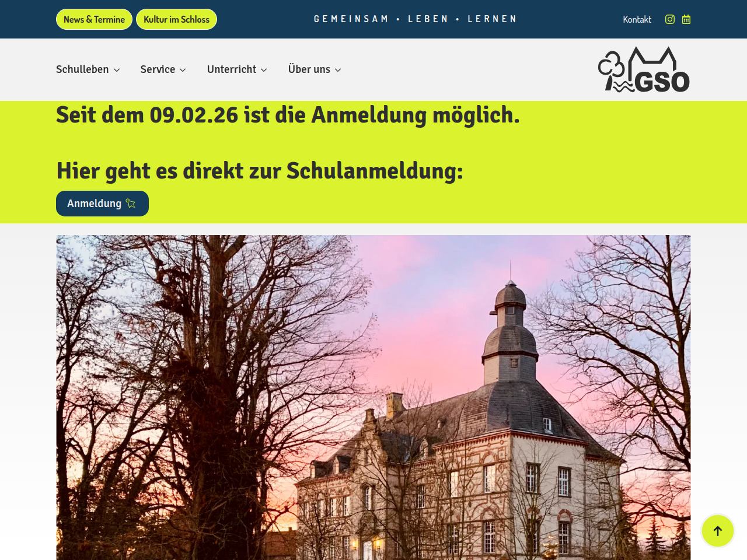The height and width of the screenshot is (560, 747).
Task: Click the Kultur im Schloss button
Action: [x=176, y=19]
